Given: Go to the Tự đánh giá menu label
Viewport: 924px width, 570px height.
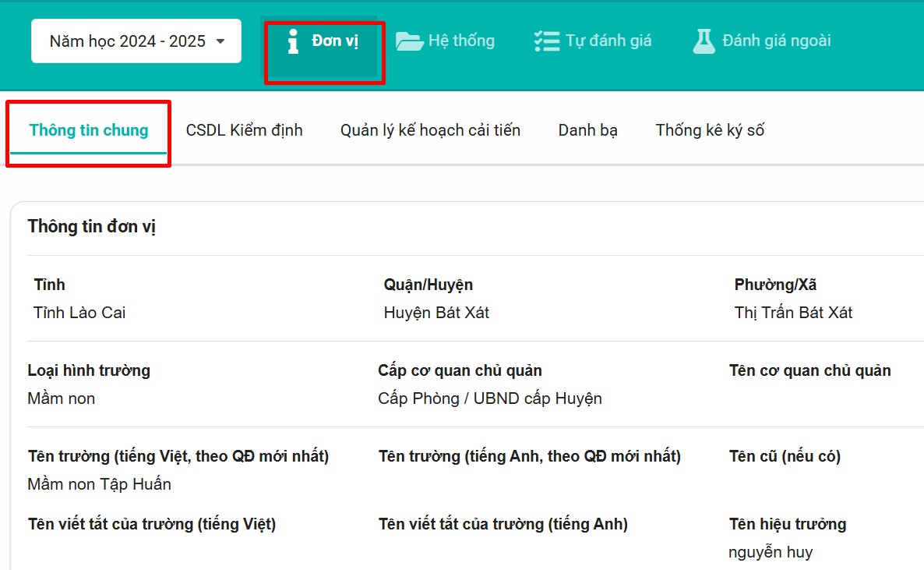Looking at the screenshot, I should [x=608, y=41].
